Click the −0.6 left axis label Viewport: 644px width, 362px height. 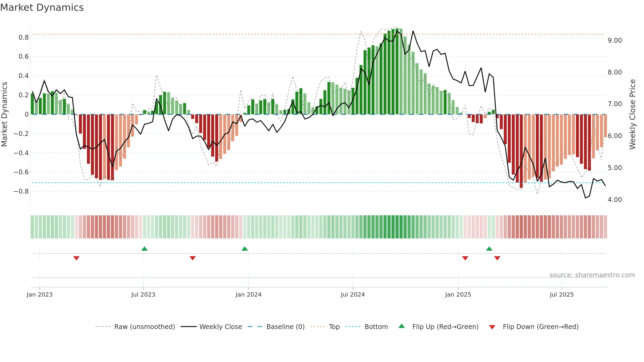(21, 172)
